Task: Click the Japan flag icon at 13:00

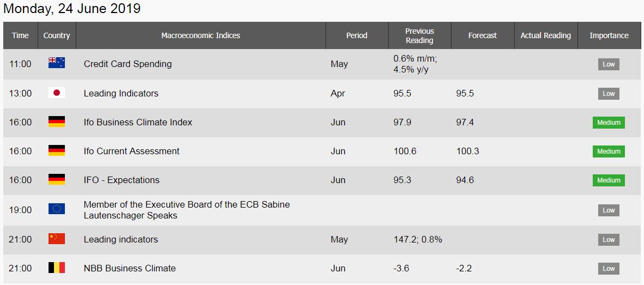Action: 57,93
